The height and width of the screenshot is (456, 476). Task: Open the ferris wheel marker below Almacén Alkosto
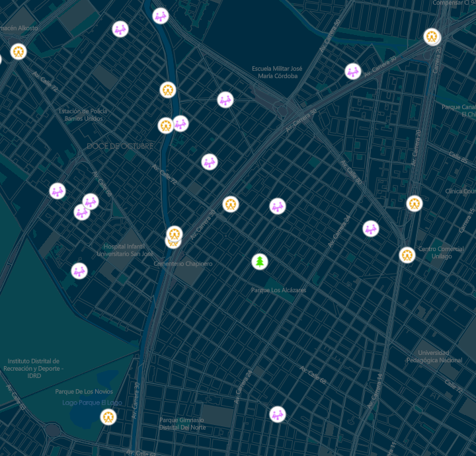pos(18,52)
